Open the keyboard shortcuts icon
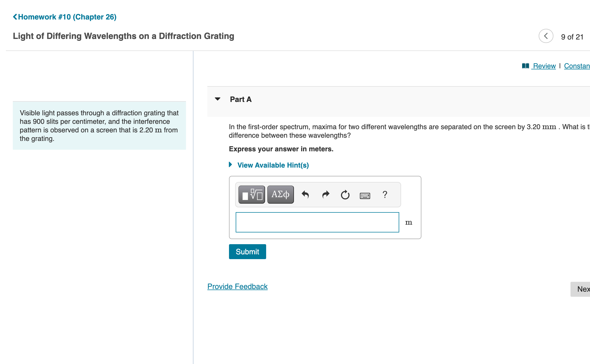Image resolution: width=590 pixels, height=364 pixels. pyautogui.click(x=365, y=196)
